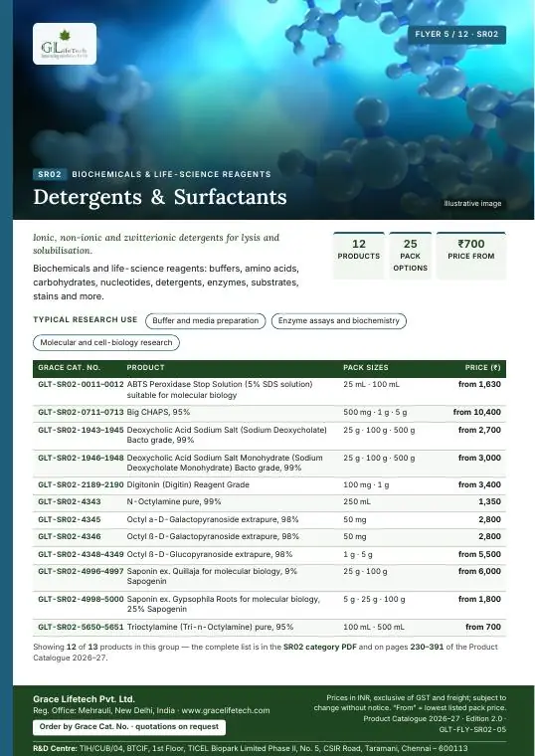Click catalogue number GLT-SR02-4996–4997

tap(81, 571)
